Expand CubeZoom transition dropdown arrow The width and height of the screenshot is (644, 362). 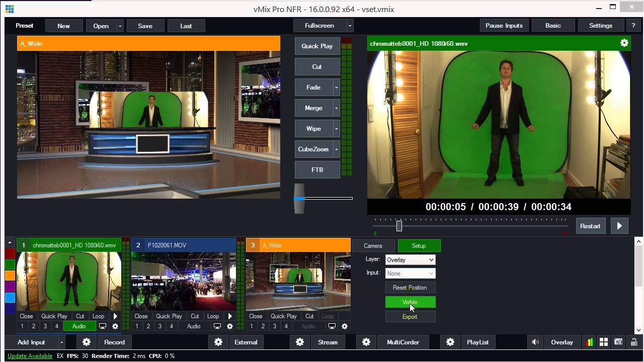pyautogui.click(x=336, y=149)
